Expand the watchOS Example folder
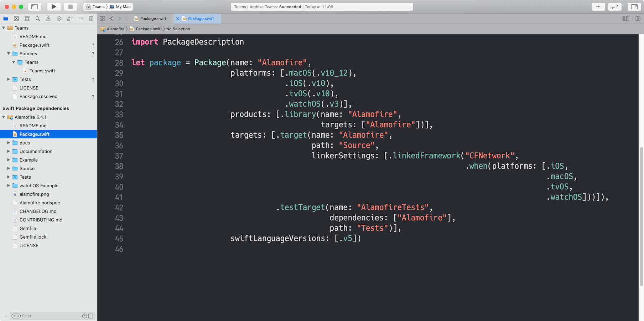644x321 pixels. 9,185
